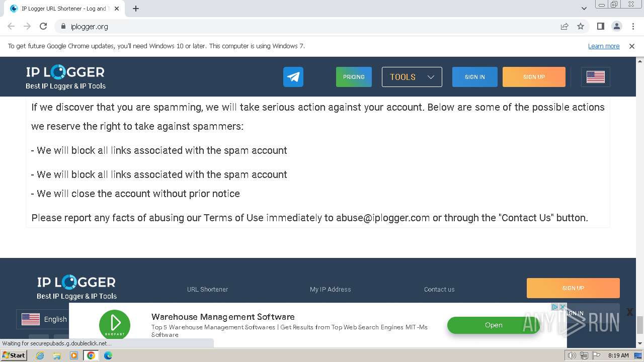Click the IP Logger header logo
Image resolution: width=644 pixels, height=362 pixels.
point(65,77)
